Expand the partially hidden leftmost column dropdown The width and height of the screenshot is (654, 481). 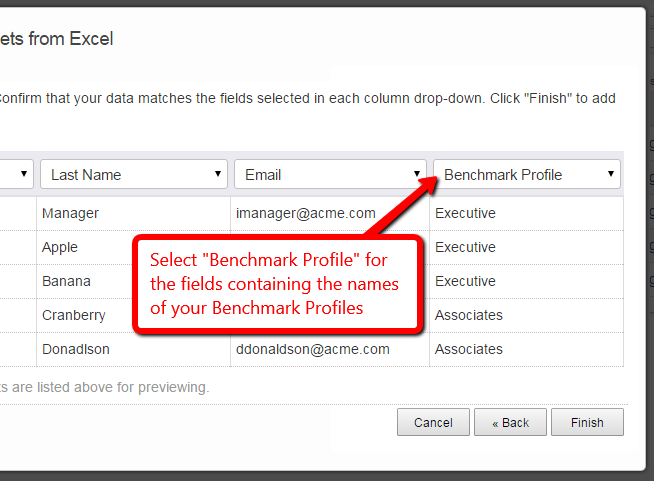pyautogui.click(x=17, y=174)
